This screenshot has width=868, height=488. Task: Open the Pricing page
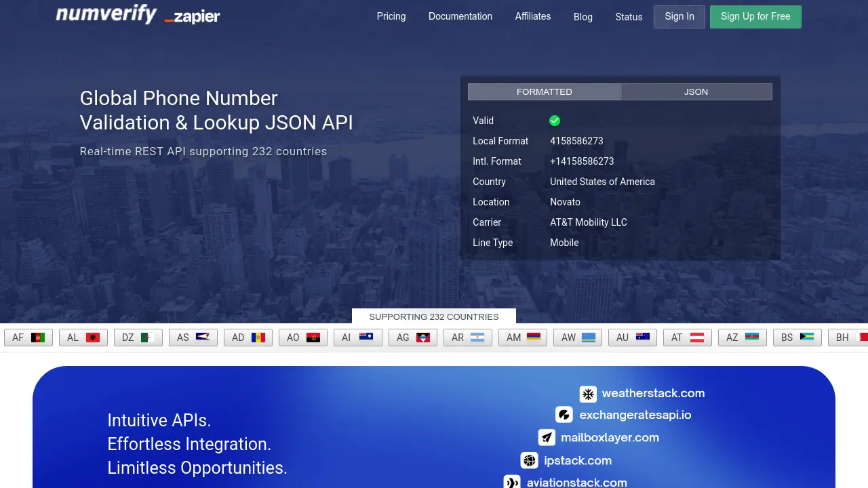(x=391, y=16)
